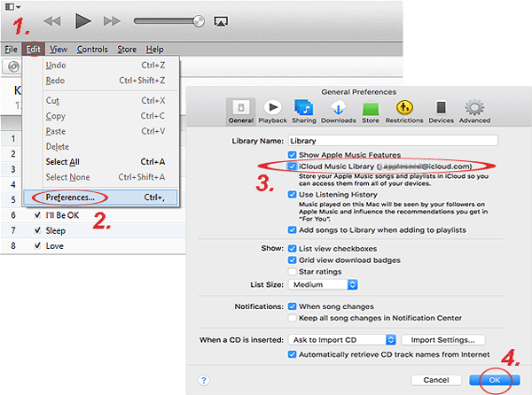This screenshot has height=395, width=532.
Task: Open the Help menu
Action: click(x=154, y=50)
